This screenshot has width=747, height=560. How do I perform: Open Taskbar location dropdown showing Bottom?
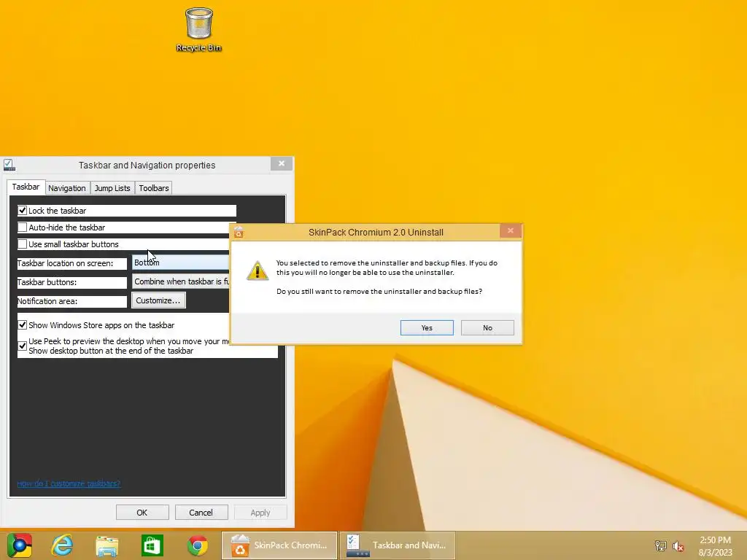point(181,262)
